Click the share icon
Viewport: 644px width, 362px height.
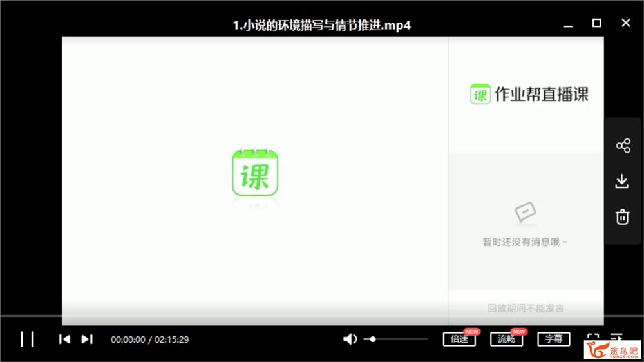pyautogui.click(x=623, y=146)
